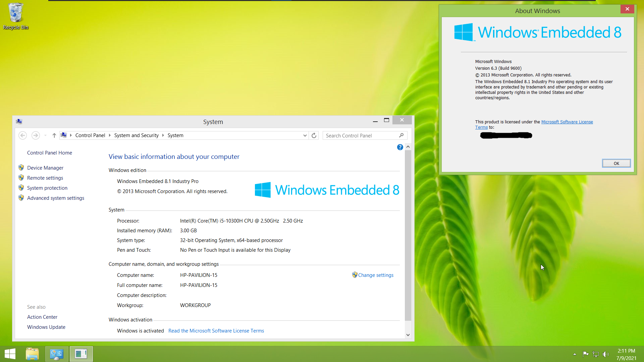Viewport: 644px width, 362px height.
Task: Navigate to System and Security breadcrumb
Action: coord(136,135)
